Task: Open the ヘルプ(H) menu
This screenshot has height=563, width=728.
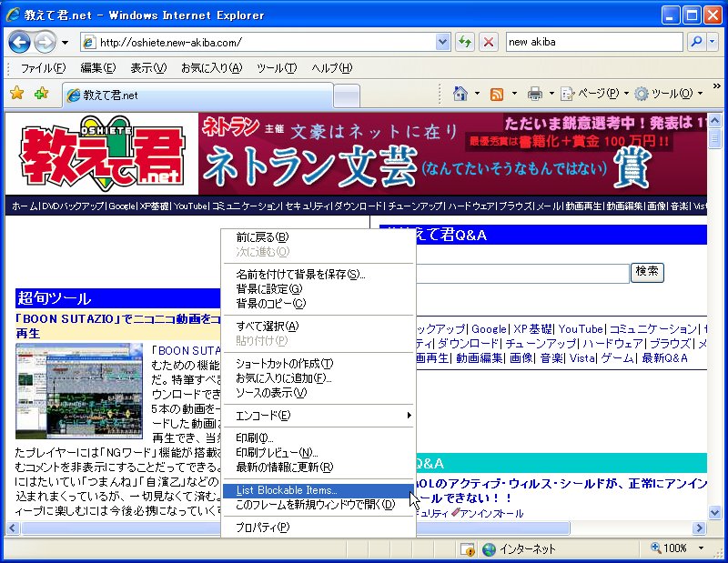Action: click(x=332, y=68)
